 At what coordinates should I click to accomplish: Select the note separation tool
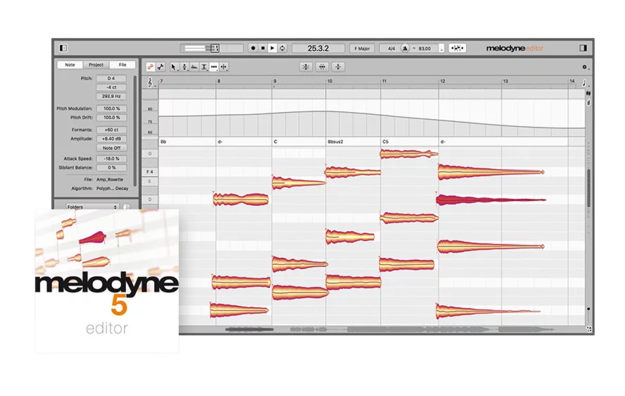(x=224, y=67)
